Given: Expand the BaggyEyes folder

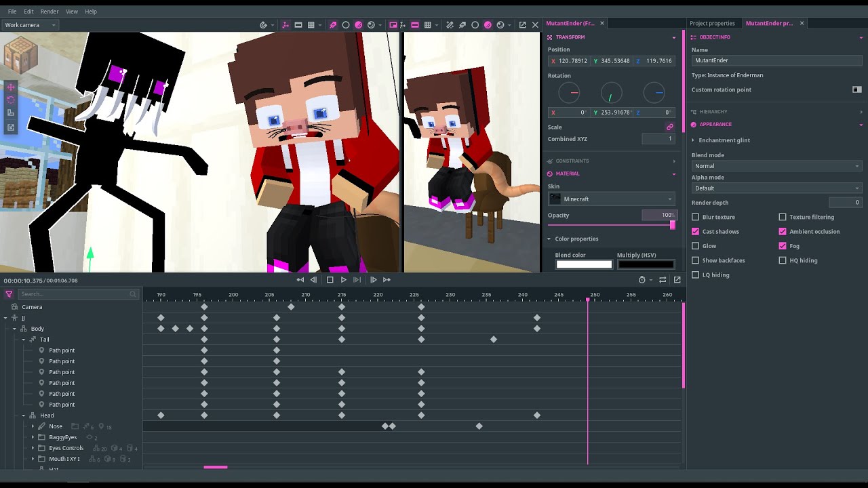Looking at the screenshot, I should (x=33, y=437).
